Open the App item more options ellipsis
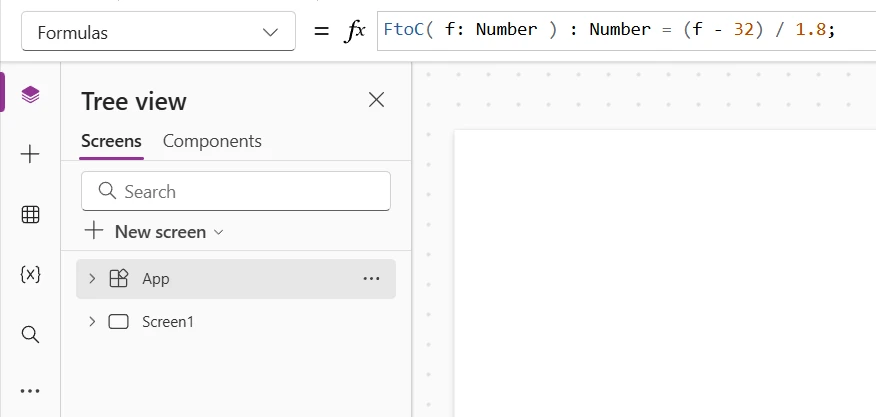 tap(371, 279)
